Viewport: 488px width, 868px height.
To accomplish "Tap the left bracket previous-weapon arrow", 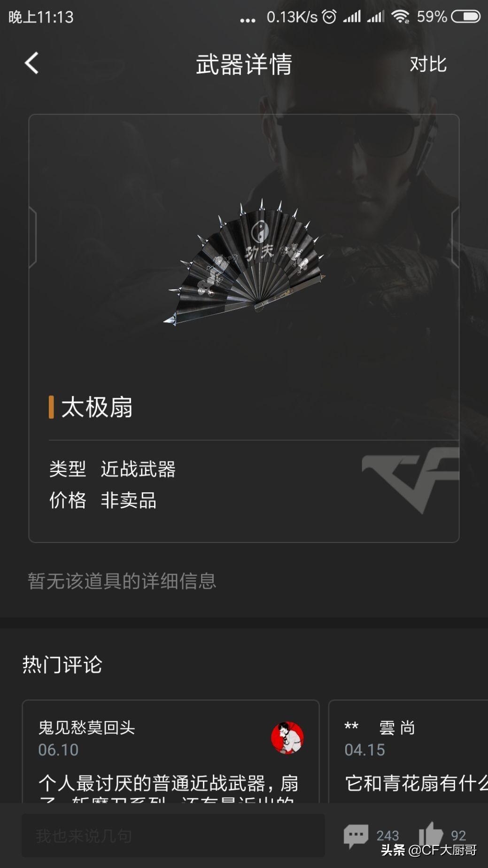I will [32, 237].
